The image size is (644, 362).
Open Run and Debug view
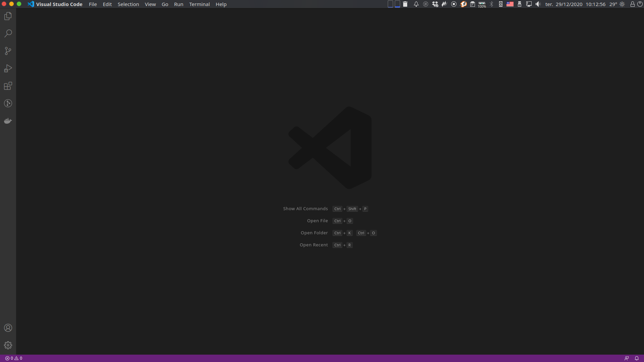8,68
